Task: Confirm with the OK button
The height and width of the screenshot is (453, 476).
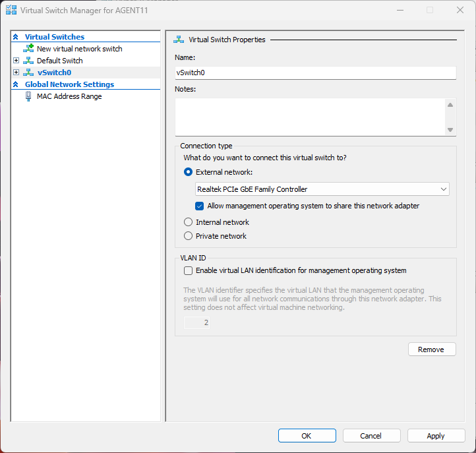Action: click(x=307, y=436)
